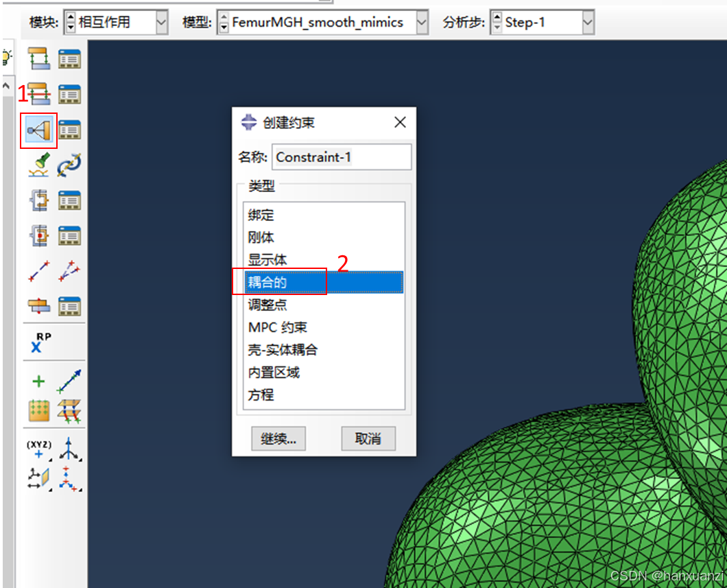Select the projected-planes attachment points tool
727x588 pixels.
[x=69, y=411]
